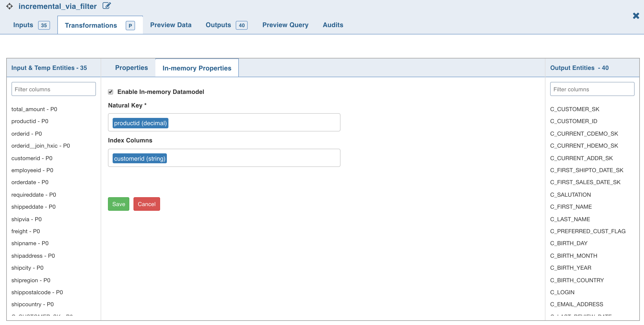The height and width of the screenshot is (325, 644).
Task: Click the crosshair icon beside incremental_via_filter
Action: tap(9, 6)
